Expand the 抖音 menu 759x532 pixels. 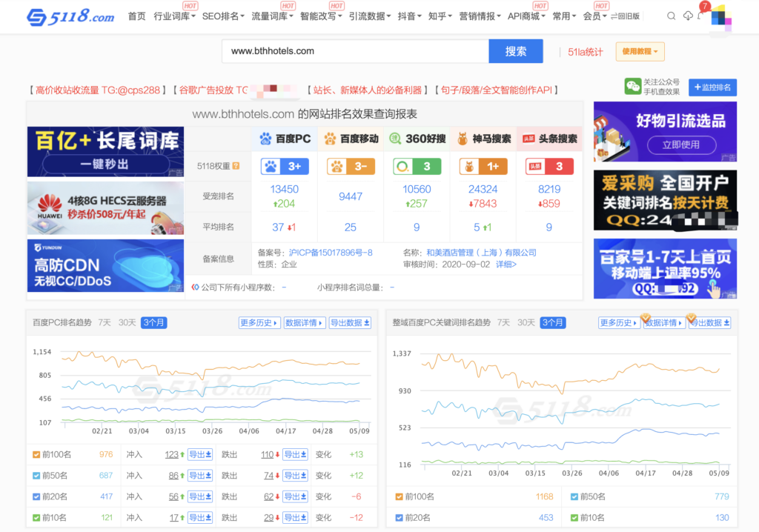pyautogui.click(x=409, y=16)
